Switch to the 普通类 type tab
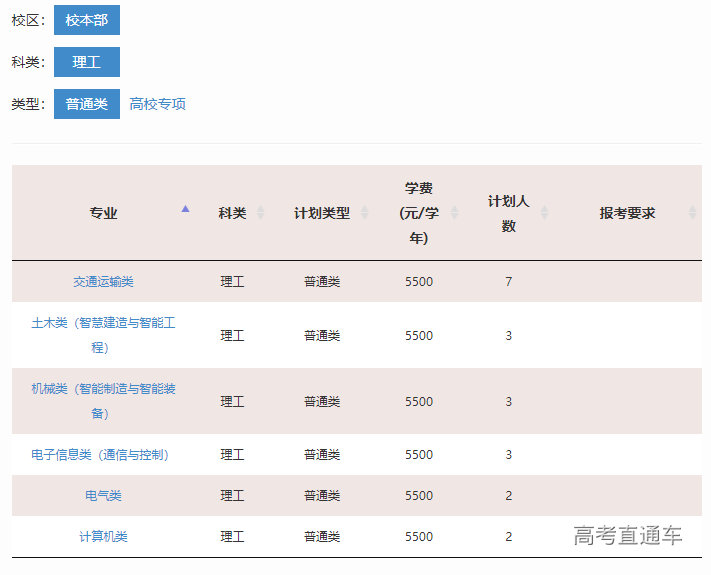This screenshot has height=575, width=711. pyautogui.click(x=87, y=104)
